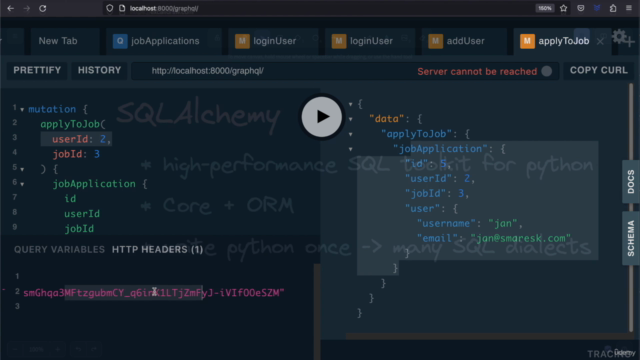Click the "email" response value
The width and height of the screenshot is (640, 360).
click(x=520, y=238)
